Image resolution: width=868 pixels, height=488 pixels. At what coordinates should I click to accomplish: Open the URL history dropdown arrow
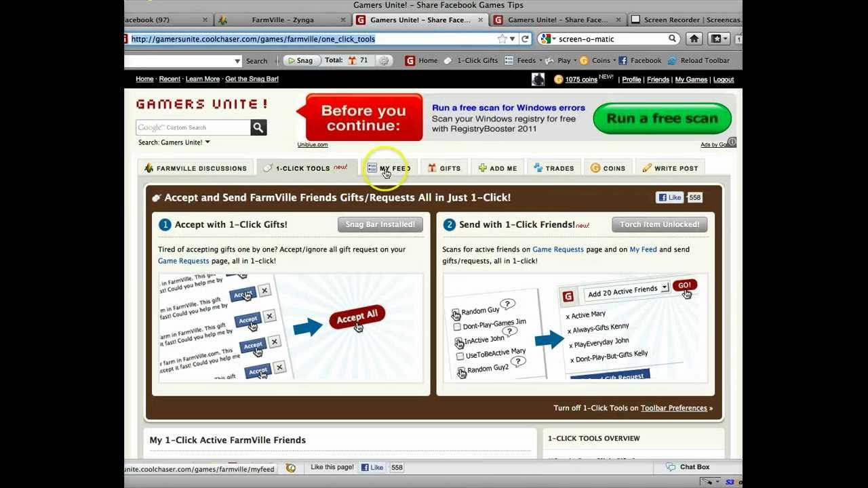(x=512, y=39)
